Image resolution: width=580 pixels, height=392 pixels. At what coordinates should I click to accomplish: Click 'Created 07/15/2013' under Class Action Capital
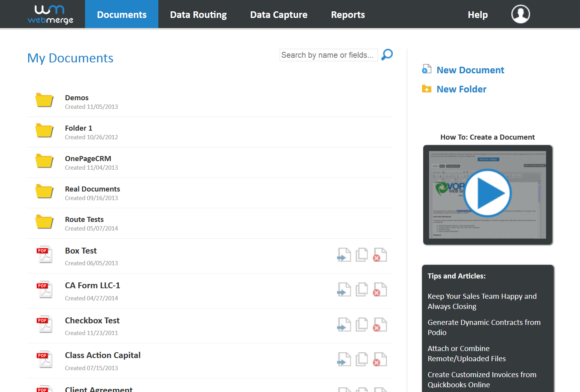91,368
